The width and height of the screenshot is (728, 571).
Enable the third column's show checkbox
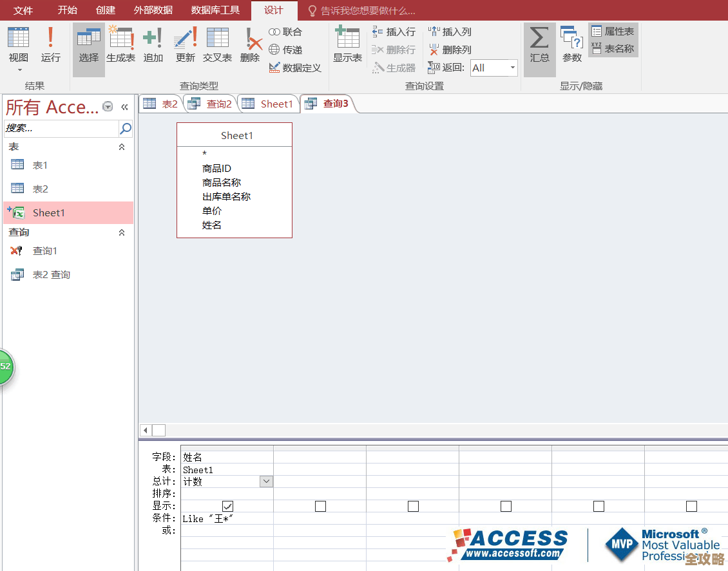point(413,506)
